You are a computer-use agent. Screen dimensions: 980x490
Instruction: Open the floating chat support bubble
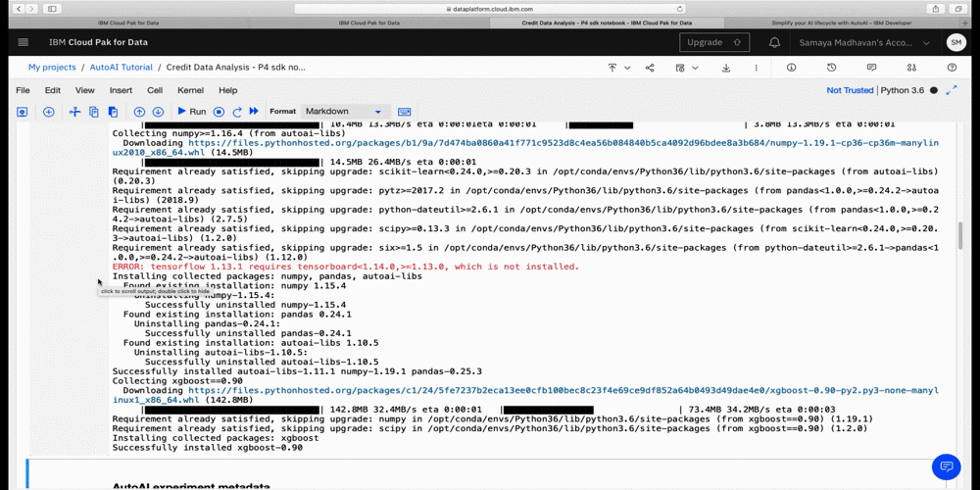[x=946, y=466]
